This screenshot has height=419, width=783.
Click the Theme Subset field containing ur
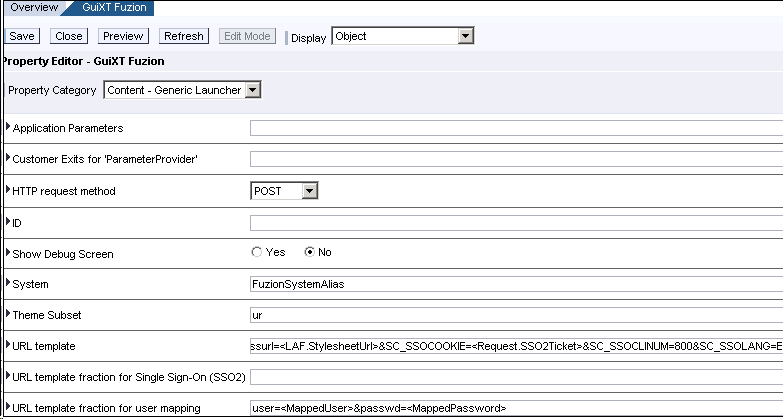click(x=516, y=315)
